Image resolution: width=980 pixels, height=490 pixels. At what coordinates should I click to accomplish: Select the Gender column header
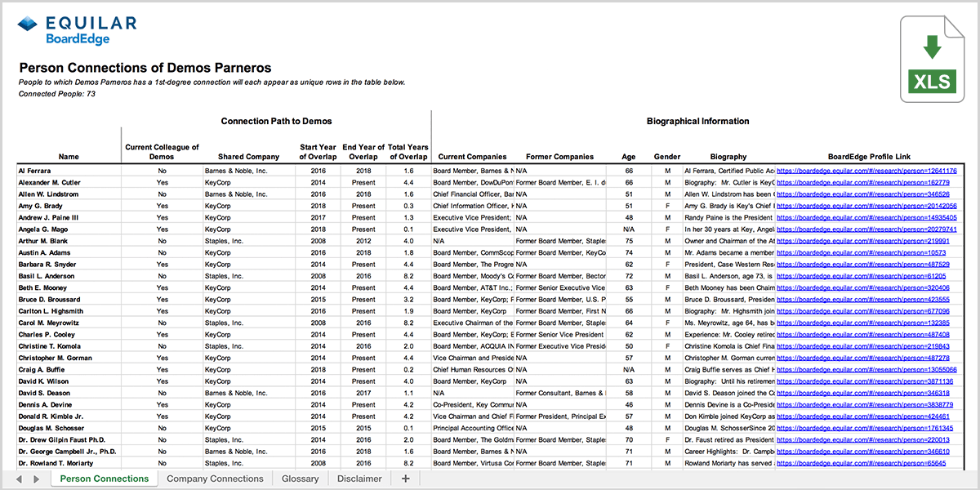[667, 157]
